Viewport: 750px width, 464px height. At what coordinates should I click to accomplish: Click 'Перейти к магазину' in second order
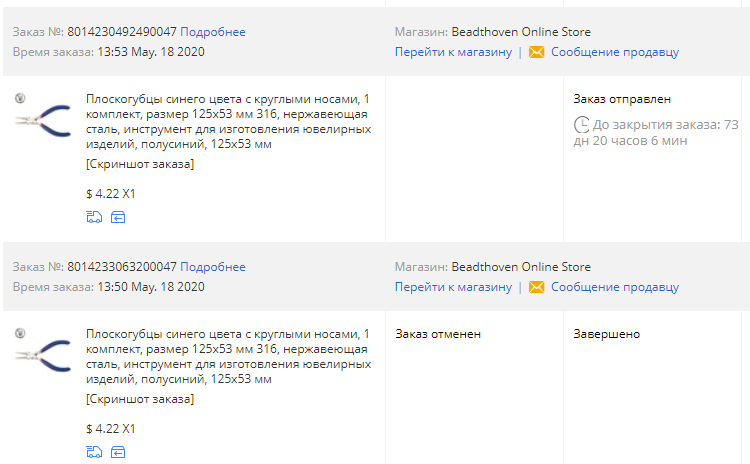point(453,287)
